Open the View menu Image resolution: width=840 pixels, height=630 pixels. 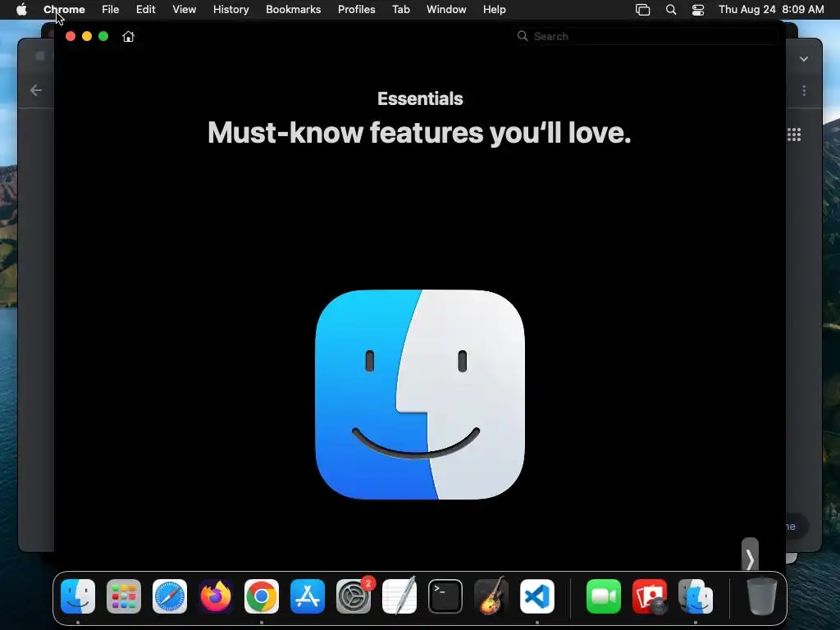click(185, 10)
